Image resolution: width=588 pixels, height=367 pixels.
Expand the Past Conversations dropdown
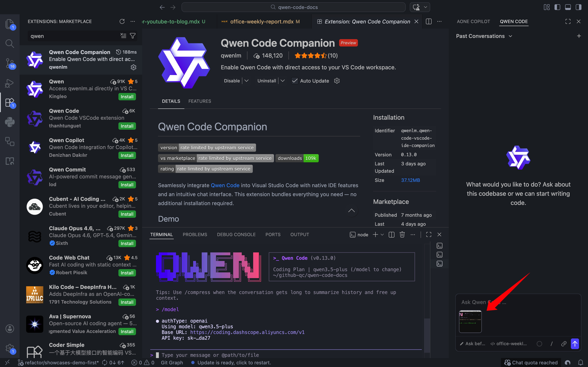[484, 36]
